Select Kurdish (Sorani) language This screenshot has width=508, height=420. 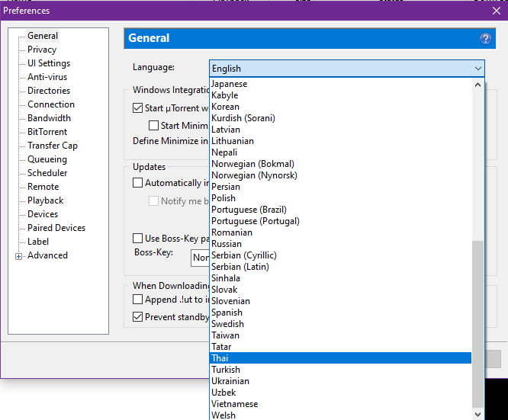tap(340, 118)
